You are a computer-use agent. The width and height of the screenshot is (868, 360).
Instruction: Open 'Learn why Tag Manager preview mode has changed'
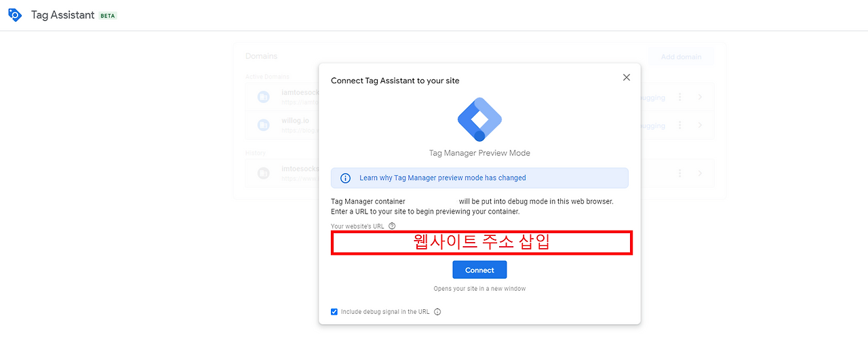pos(443,178)
